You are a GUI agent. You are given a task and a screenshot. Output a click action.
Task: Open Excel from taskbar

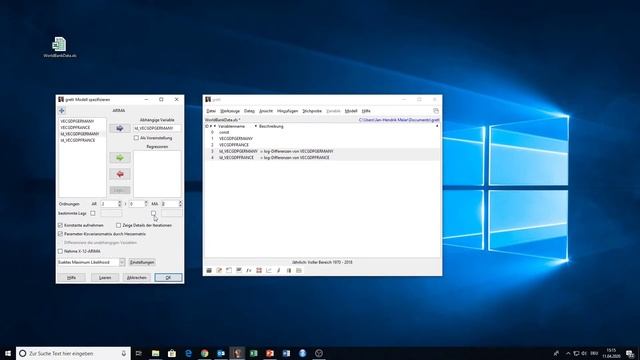[253, 353]
